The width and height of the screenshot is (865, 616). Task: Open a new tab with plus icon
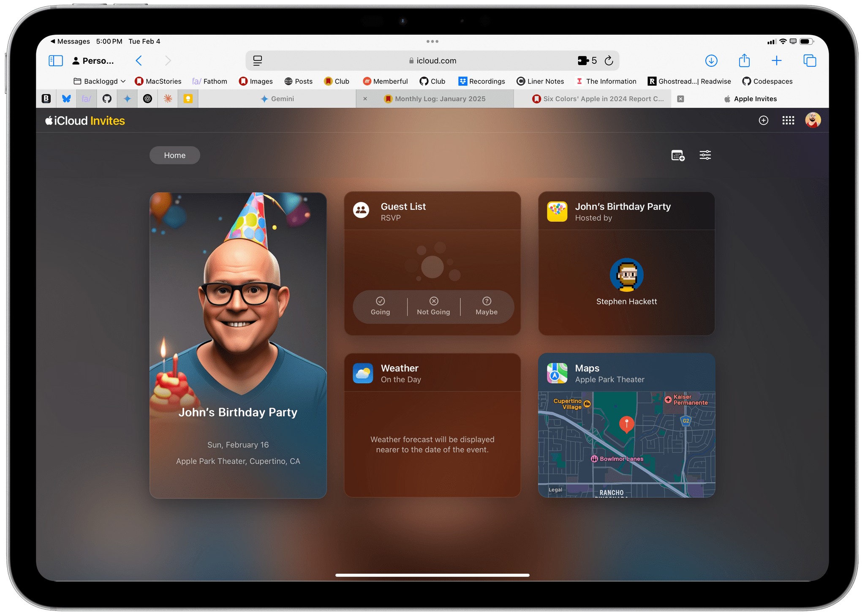tap(776, 61)
